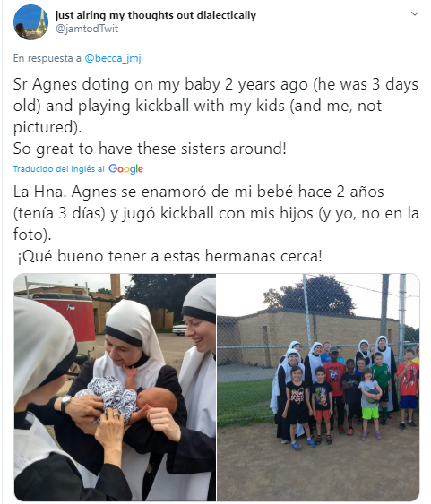The width and height of the screenshot is (431, 504).
Task: Click the '¡Qué bueno tener a estas hermanas cerca!' line
Action: pyautogui.click(x=169, y=256)
